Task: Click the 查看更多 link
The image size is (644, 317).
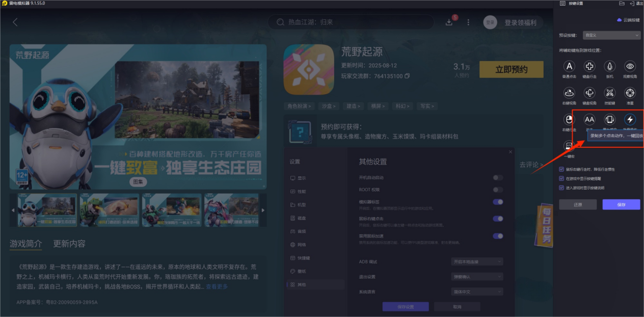Action: pos(217,286)
